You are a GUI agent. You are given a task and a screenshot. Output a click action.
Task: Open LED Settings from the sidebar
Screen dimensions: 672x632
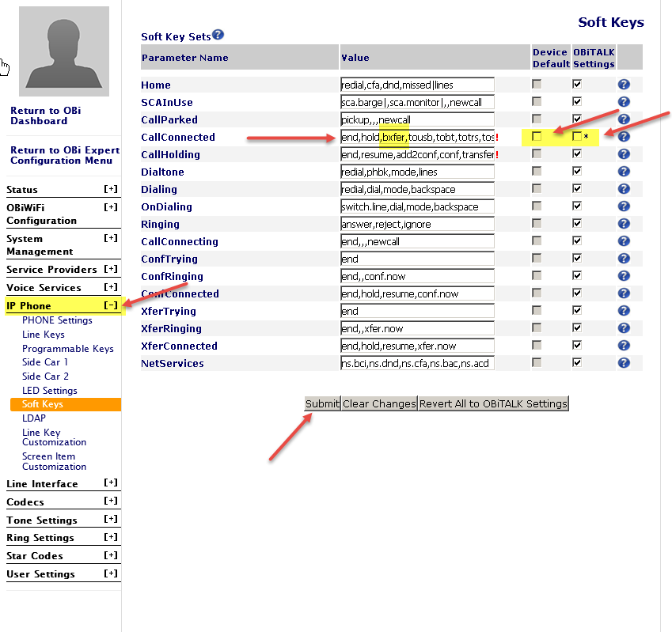point(49,390)
